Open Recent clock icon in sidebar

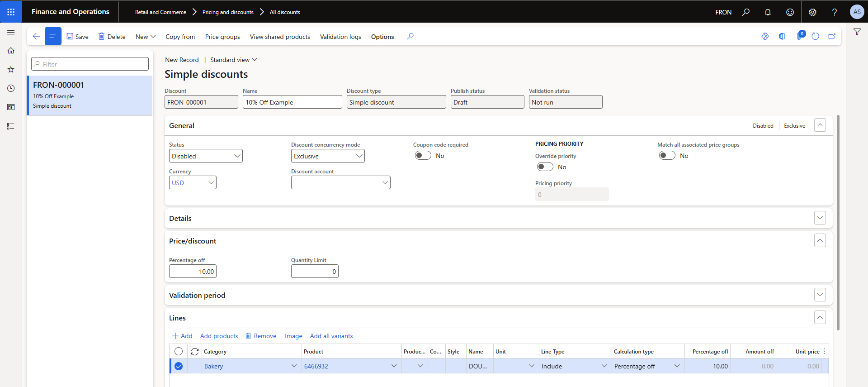pyautogui.click(x=11, y=88)
